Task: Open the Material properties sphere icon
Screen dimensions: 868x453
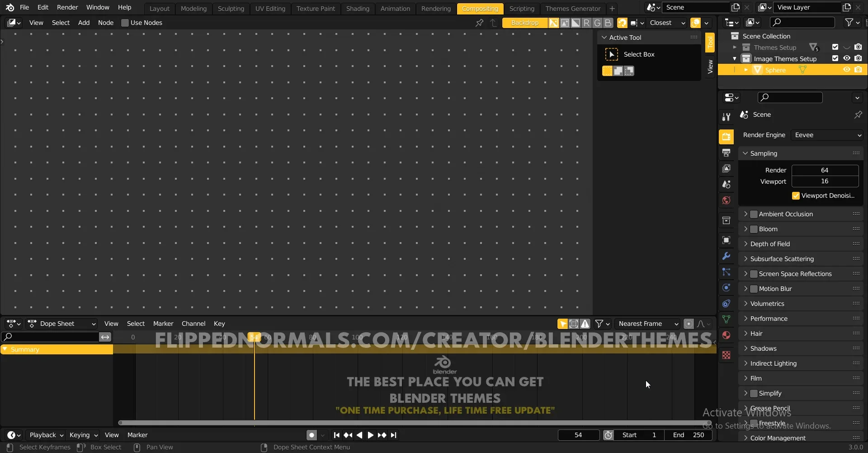Action: coord(726,335)
